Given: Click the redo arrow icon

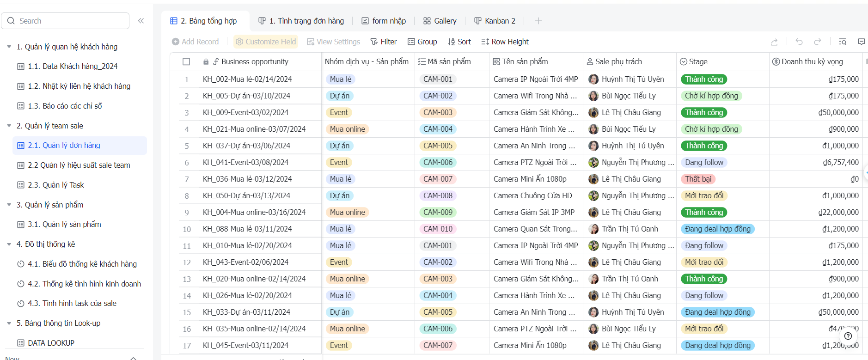Looking at the screenshot, I should pyautogui.click(x=818, y=42).
